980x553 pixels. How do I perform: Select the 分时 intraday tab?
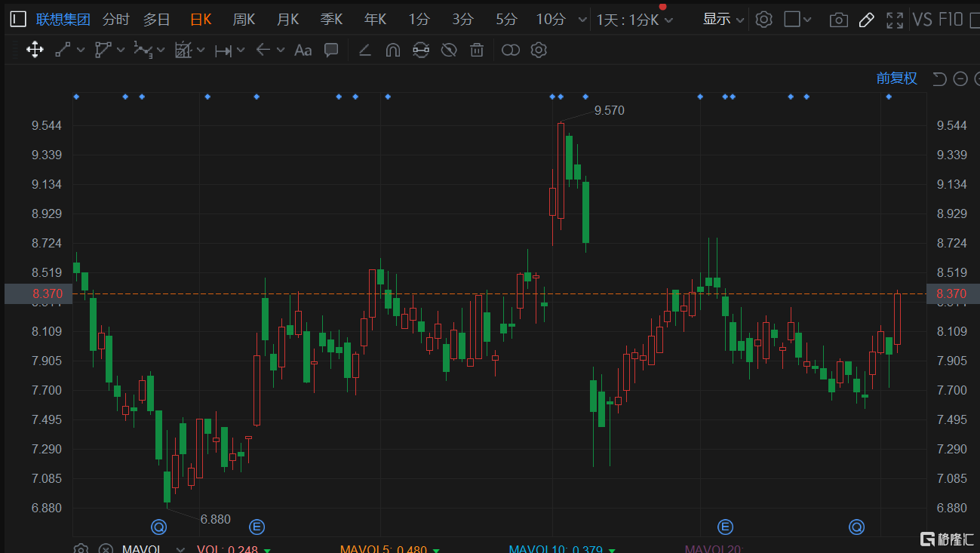115,20
